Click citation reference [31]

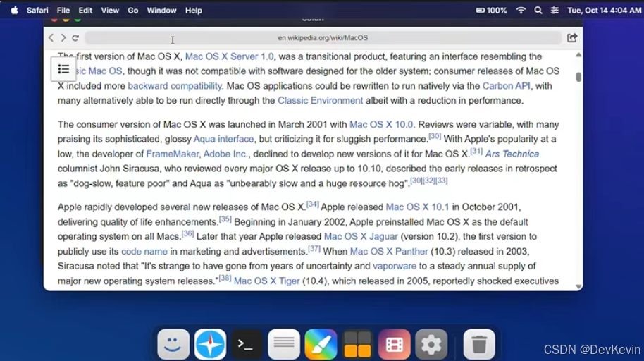(x=476, y=151)
